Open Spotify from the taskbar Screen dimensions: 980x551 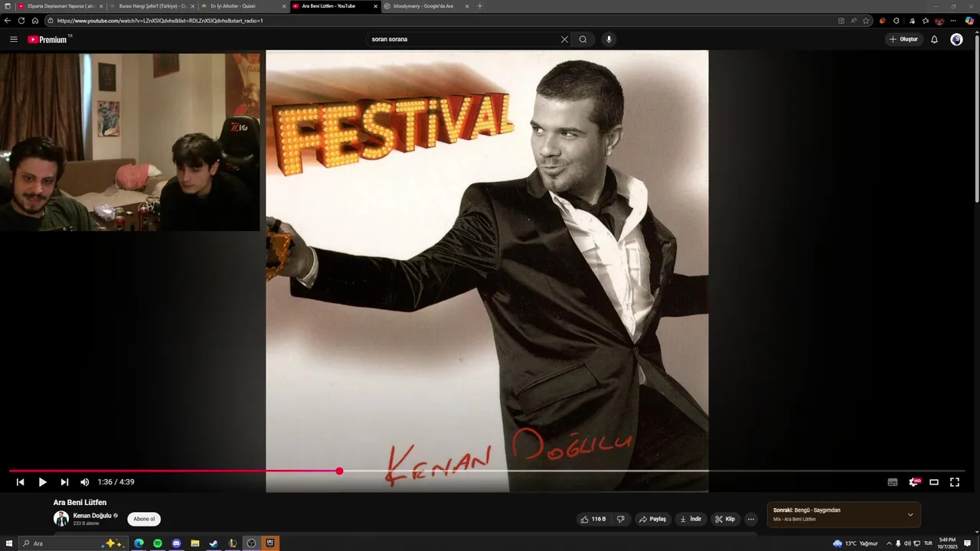pos(158,543)
